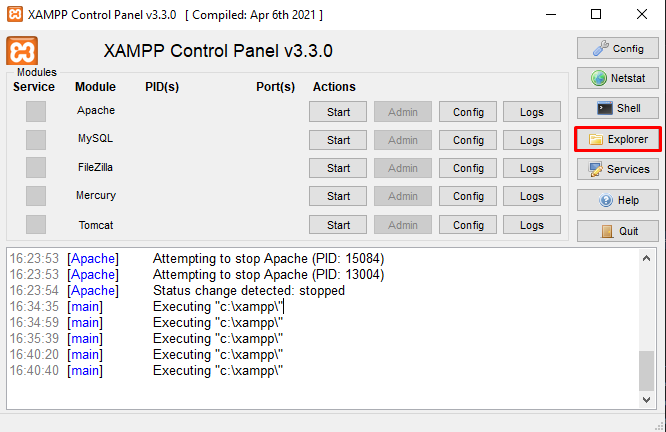
Task: Click the 'Port(s)' column header
Action: [275, 87]
